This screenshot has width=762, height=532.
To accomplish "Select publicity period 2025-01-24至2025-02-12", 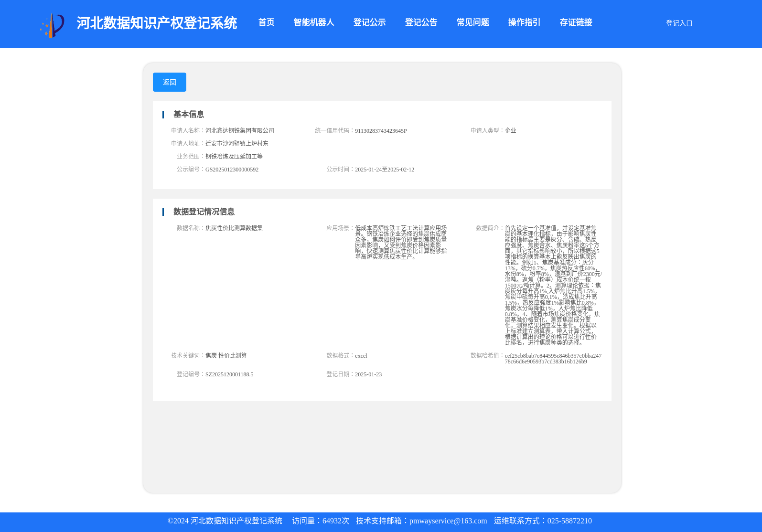I will click(385, 170).
